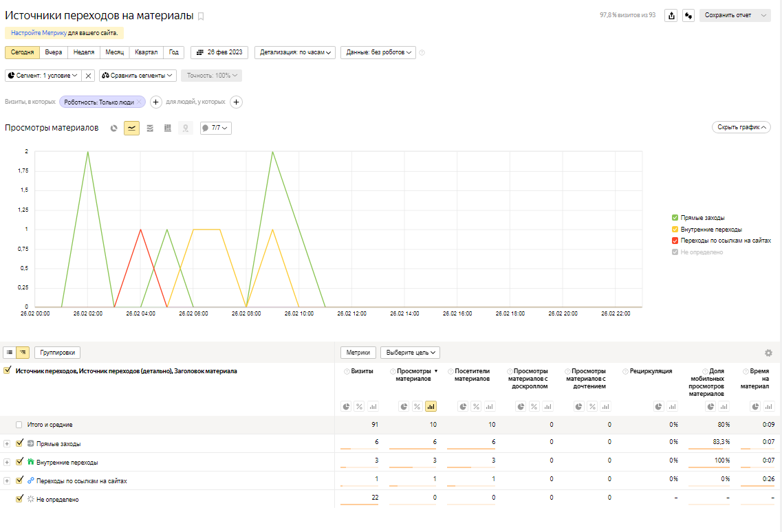Select the Год period tab
The image size is (782, 532).
tap(173, 52)
